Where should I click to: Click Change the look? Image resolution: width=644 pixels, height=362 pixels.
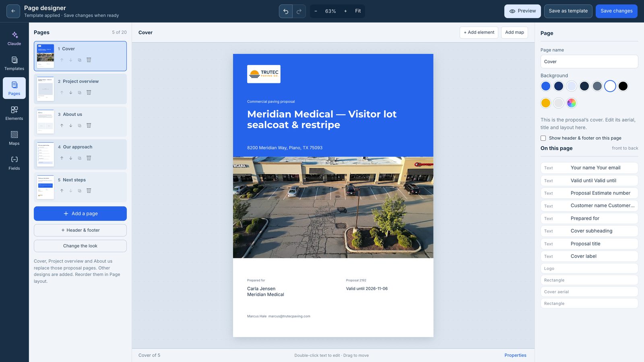pyautogui.click(x=80, y=246)
